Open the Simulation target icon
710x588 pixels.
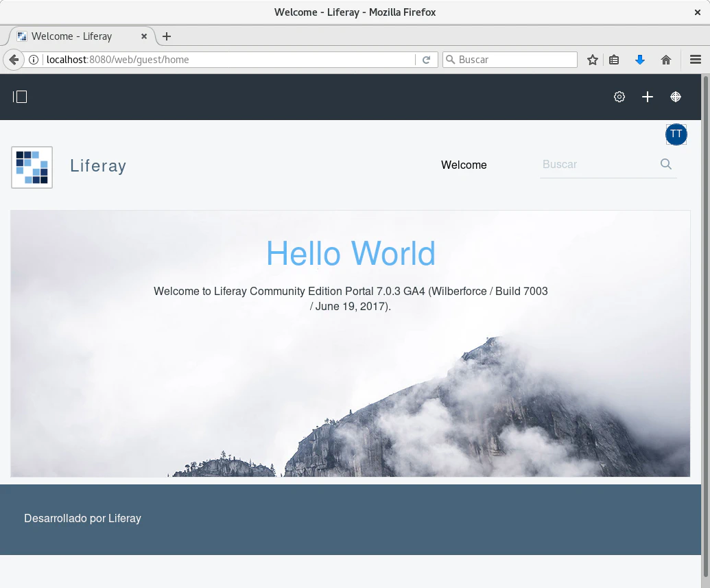[676, 97]
